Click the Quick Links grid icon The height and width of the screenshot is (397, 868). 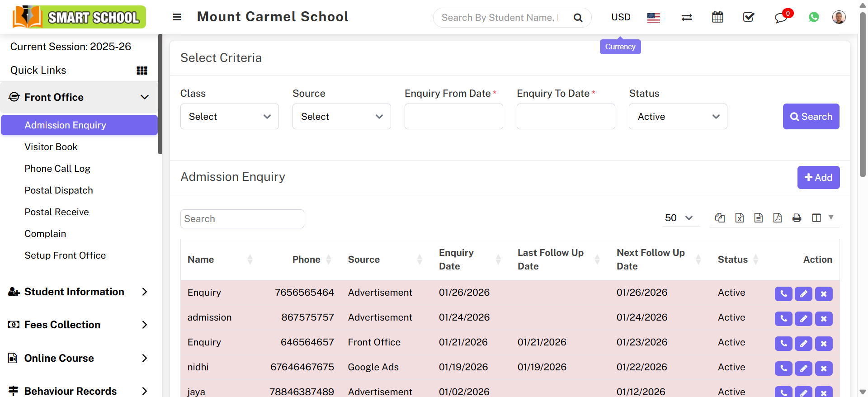point(142,71)
